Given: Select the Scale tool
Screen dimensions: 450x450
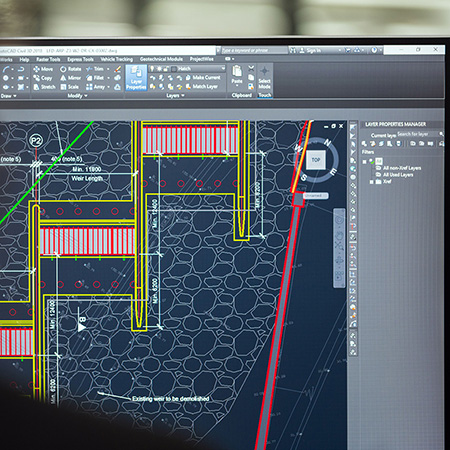Looking at the screenshot, I should 70,87.
